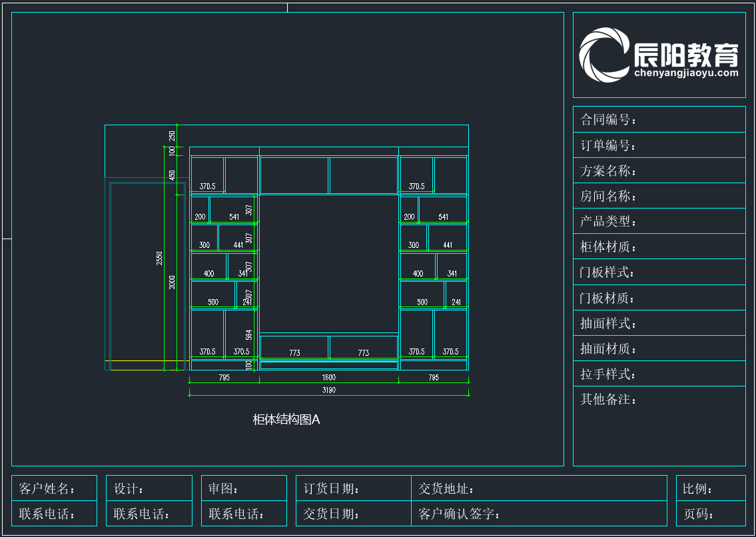The height and width of the screenshot is (537, 756).
Task: Select the 抽面材质 label
Action: tap(607, 349)
